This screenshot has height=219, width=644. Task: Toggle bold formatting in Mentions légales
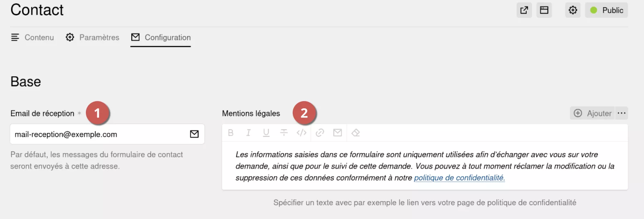click(x=231, y=133)
